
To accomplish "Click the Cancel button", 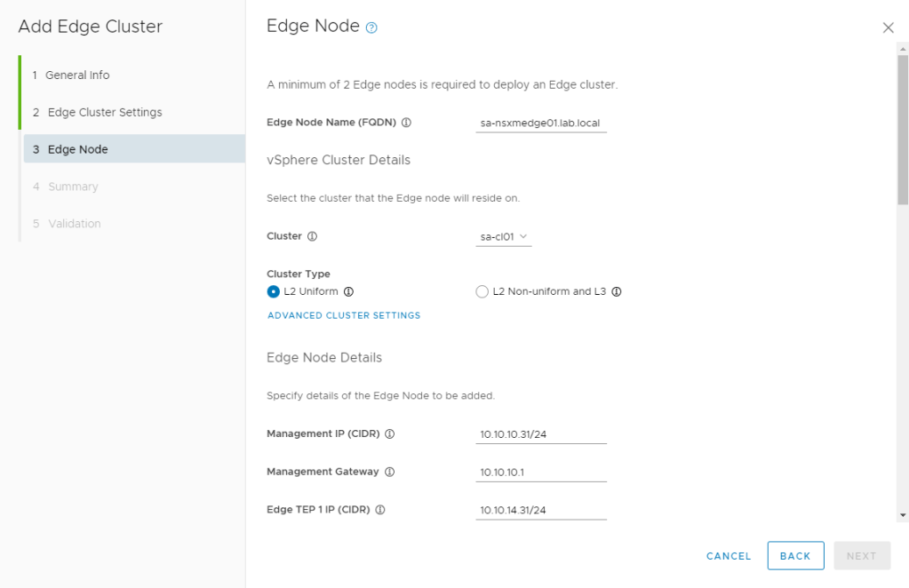I will pos(729,556).
